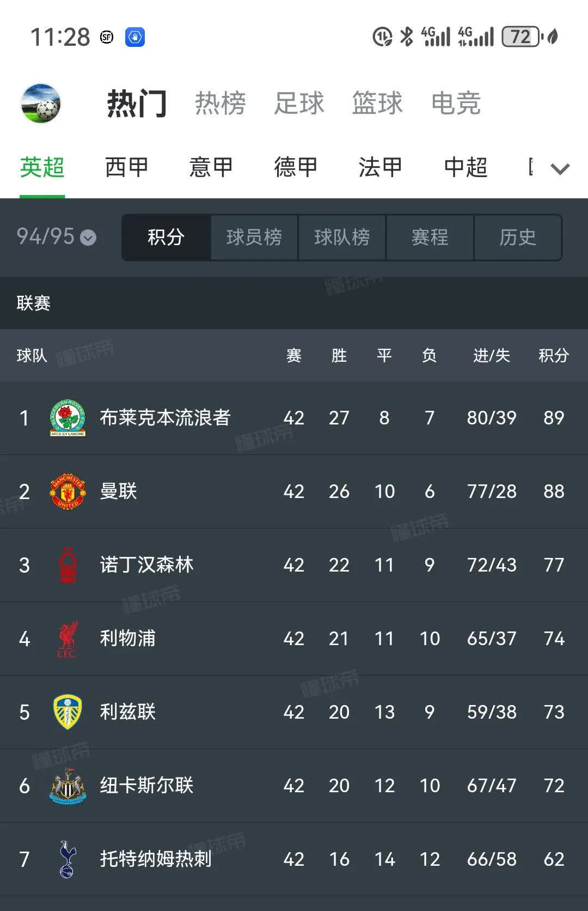Tap the battery indicator showing 72
The image size is (588, 911).
[x=520, y=36]
